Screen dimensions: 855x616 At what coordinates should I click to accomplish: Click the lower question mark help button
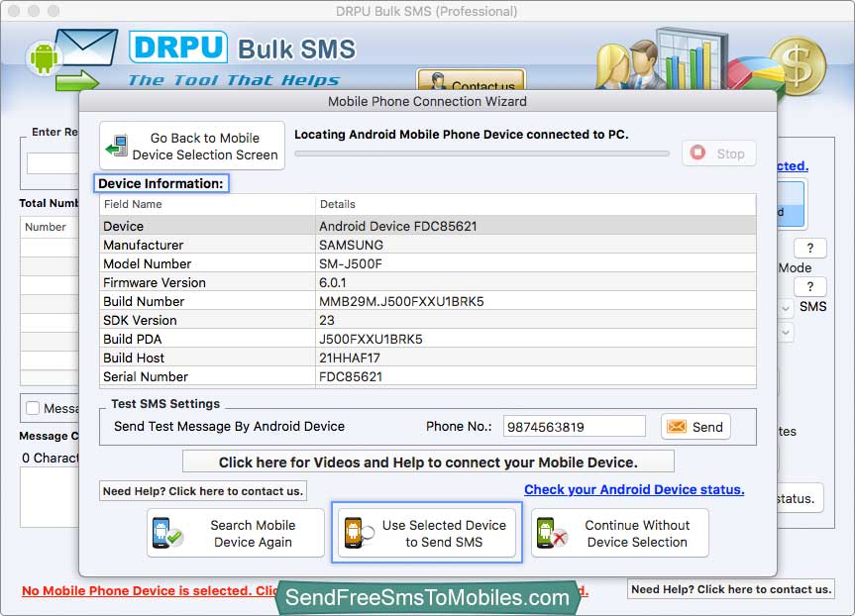pyautogui.click(x=810, y=287)
